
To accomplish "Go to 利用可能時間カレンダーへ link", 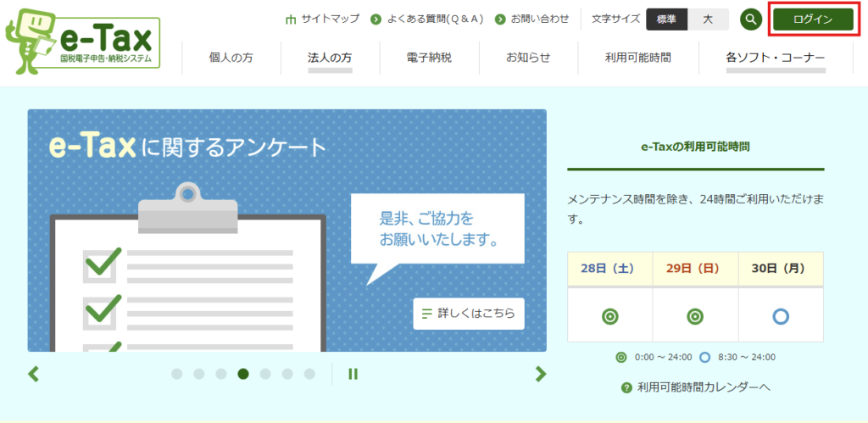I will pos(704,387).
